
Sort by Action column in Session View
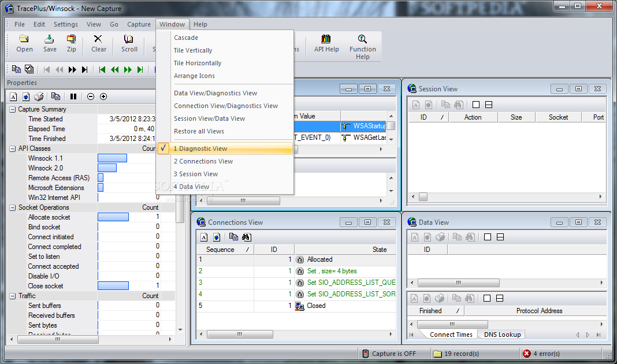point(473,117)
